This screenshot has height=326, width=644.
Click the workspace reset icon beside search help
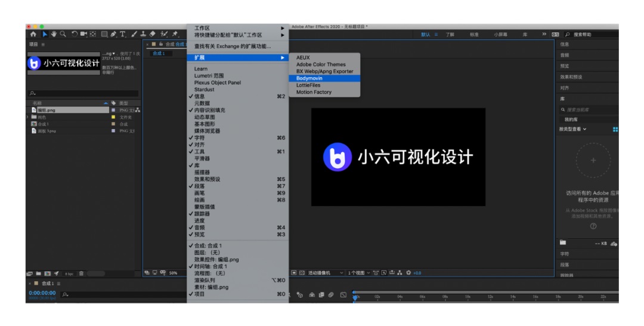555,35
